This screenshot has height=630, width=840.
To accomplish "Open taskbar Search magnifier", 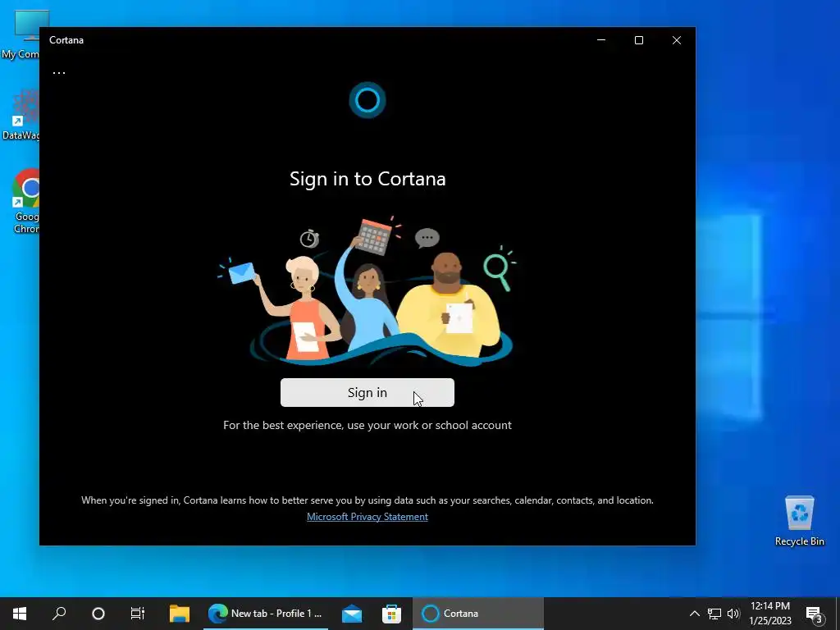I will point(59,614).
